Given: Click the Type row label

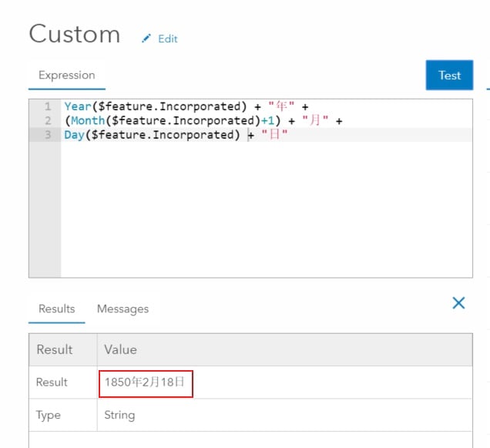Looking at the screenshot, I should pyautogui.click(x=48, y=415).
